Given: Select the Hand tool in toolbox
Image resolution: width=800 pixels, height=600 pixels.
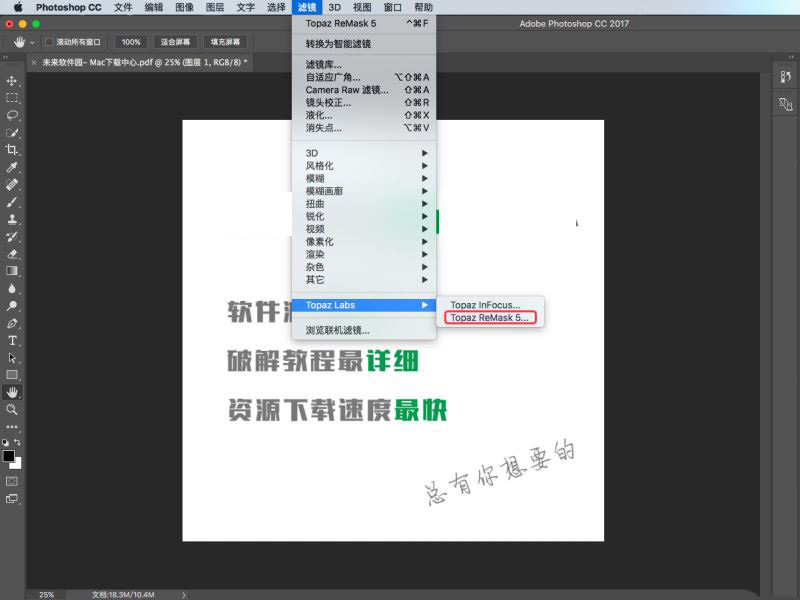Looking at the screenshot, I should (12, 392).
